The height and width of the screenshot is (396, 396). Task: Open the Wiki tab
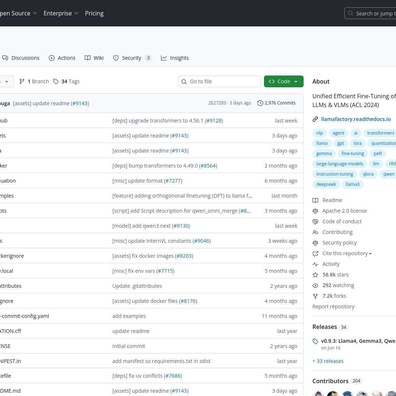[x=94, y=58]
